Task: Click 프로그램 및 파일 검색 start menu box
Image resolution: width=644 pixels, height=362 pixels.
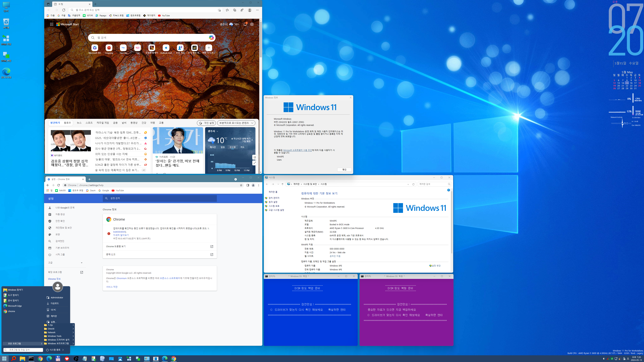Action: click(x=23, y=350)
